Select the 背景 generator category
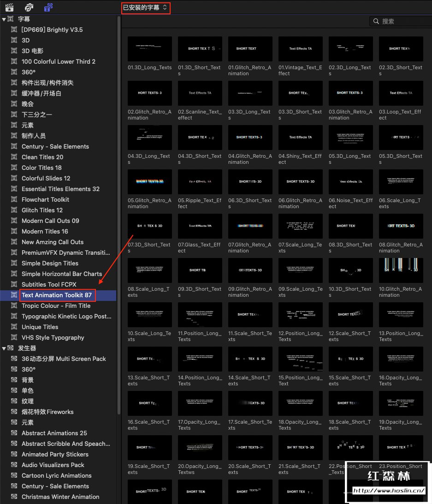432x504 pixels. click(27, 379)
